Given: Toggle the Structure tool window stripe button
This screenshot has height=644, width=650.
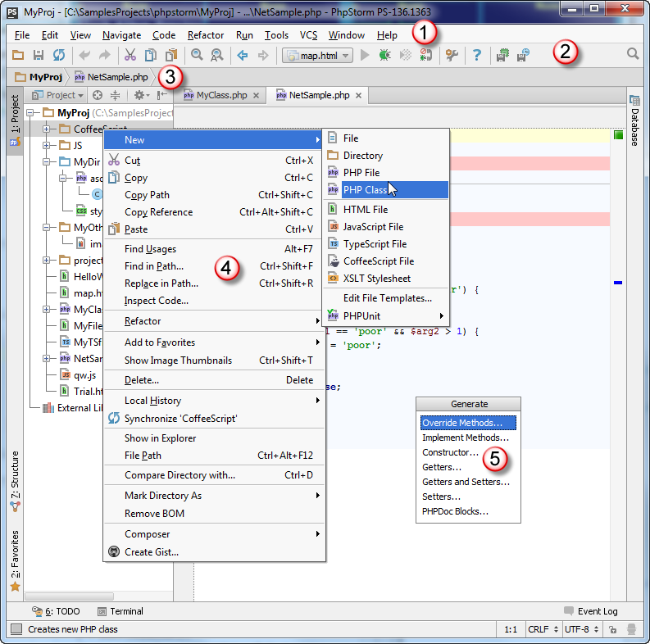Looking at the screenshot, I should (15, 482).
